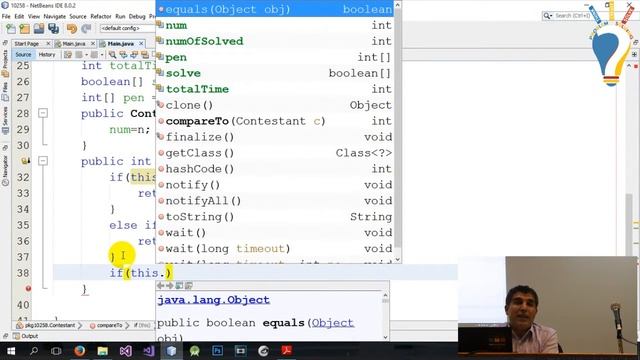Open the Services side panel
640x360 pixels.
coord(5,120)
